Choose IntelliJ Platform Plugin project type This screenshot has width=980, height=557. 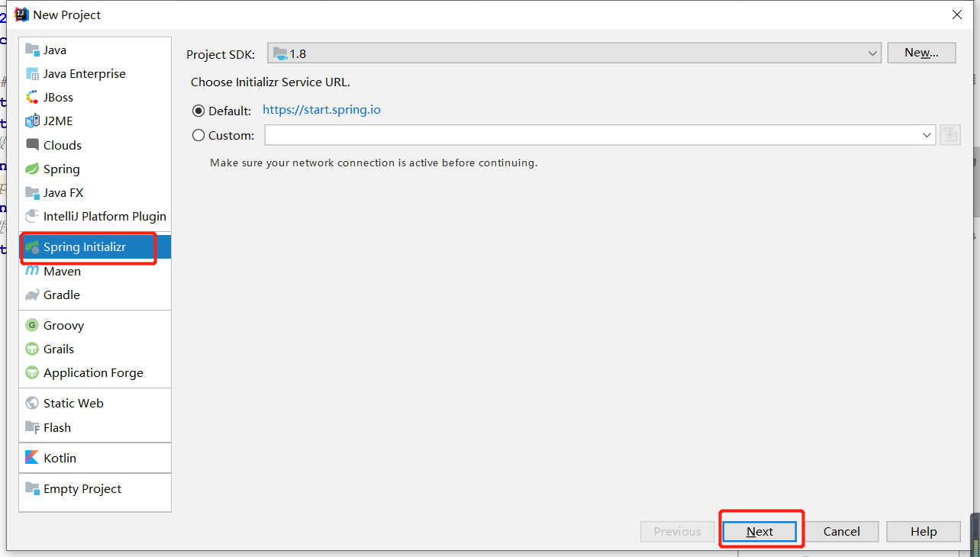(95, 216)
